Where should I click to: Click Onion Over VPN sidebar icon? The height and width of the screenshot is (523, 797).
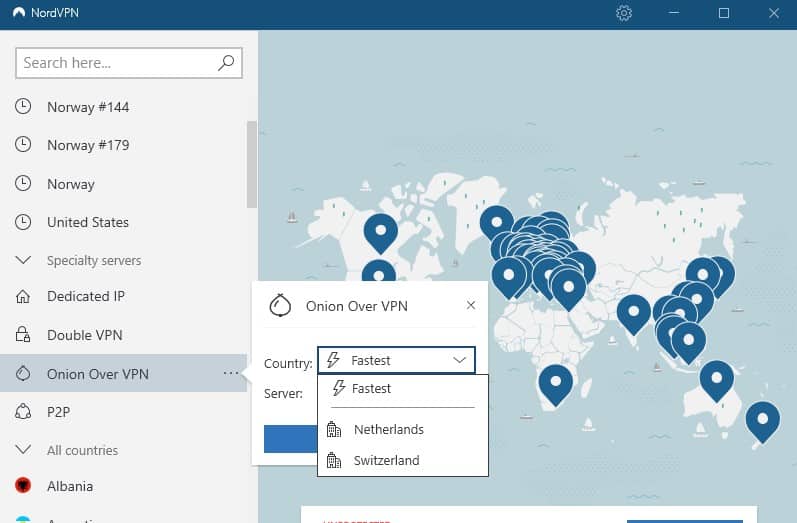pyautogui.click(x=23, y=374)
